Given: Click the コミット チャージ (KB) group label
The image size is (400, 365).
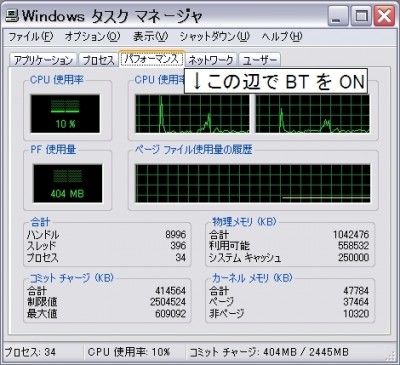Looking at the screenshot, I should pos(72,278).
